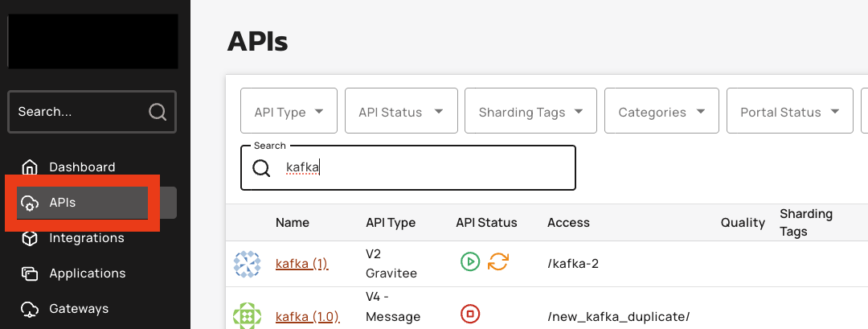The width and height of the screenshot is (868, 329).
Task: Open the Portal Status filter dropdown
Action: coord(789,112)
